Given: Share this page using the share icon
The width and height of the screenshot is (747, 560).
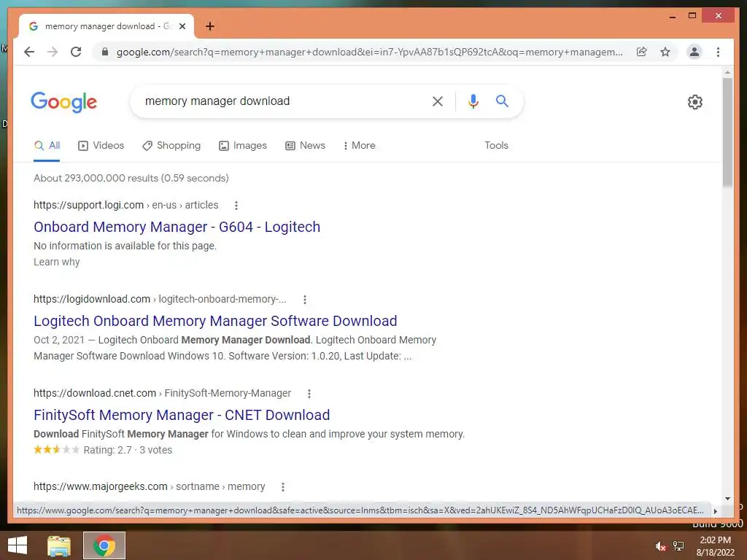Looking at the screenshot, I should pyautogui.click(x=642, y=52).
